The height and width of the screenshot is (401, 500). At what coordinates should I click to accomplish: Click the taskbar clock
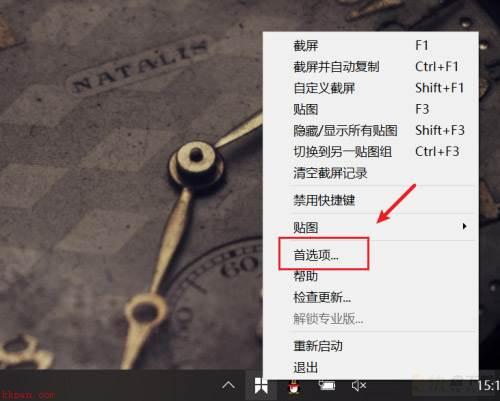(488, 386)
